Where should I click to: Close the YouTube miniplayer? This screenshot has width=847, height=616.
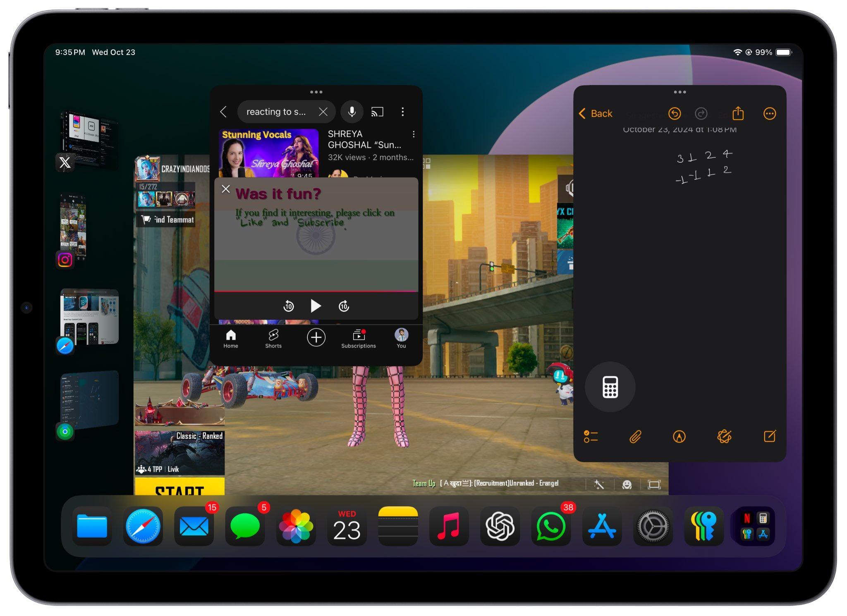point(225,189)
